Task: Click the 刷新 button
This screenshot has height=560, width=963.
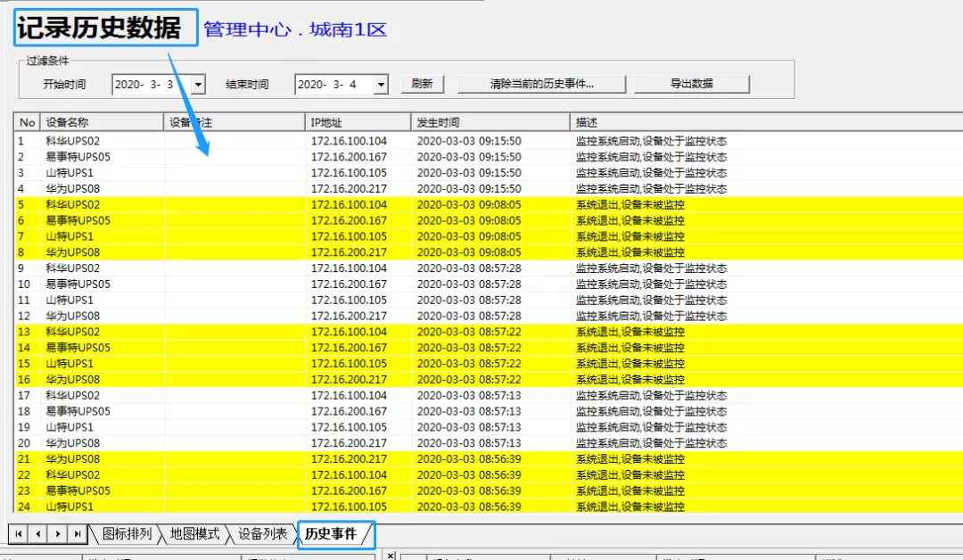Action: (423, 83)
